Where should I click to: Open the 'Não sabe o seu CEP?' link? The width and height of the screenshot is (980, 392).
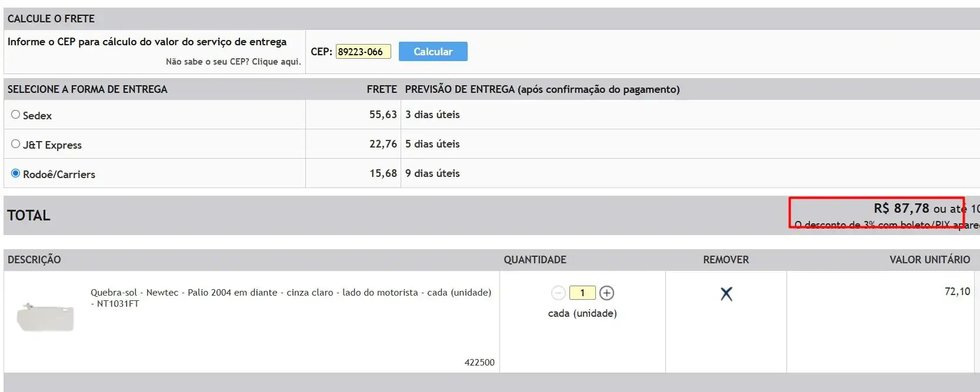click(233, 62)
